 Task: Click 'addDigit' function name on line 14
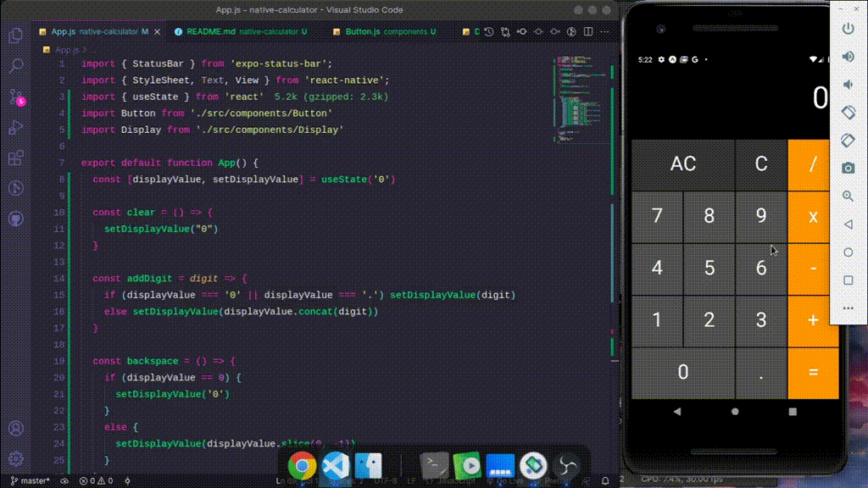point(149,278)
